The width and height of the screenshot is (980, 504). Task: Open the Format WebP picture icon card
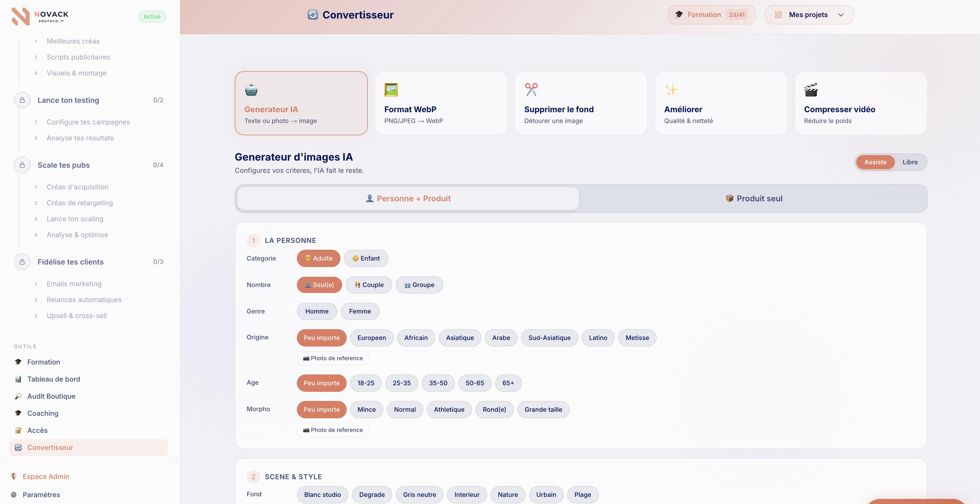point(391,90)
